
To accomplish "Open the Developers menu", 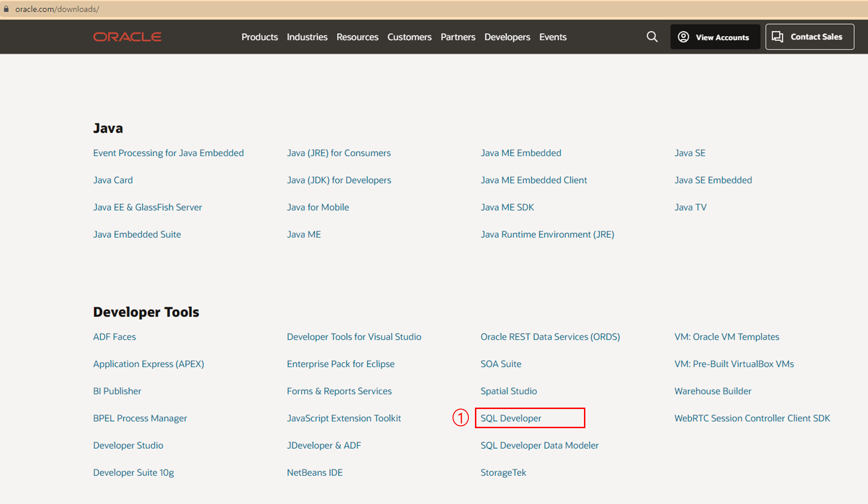I will [507, 37].
